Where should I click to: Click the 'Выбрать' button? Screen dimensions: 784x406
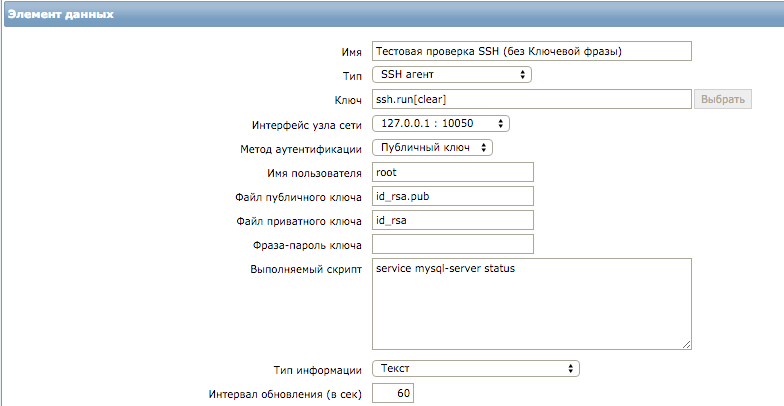coord(722,100)
